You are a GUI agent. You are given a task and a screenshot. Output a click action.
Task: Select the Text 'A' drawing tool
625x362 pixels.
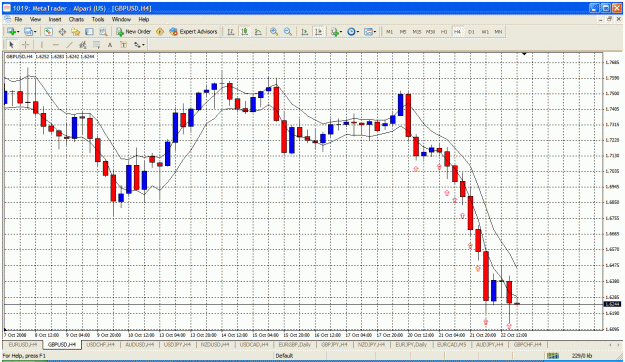110,45
